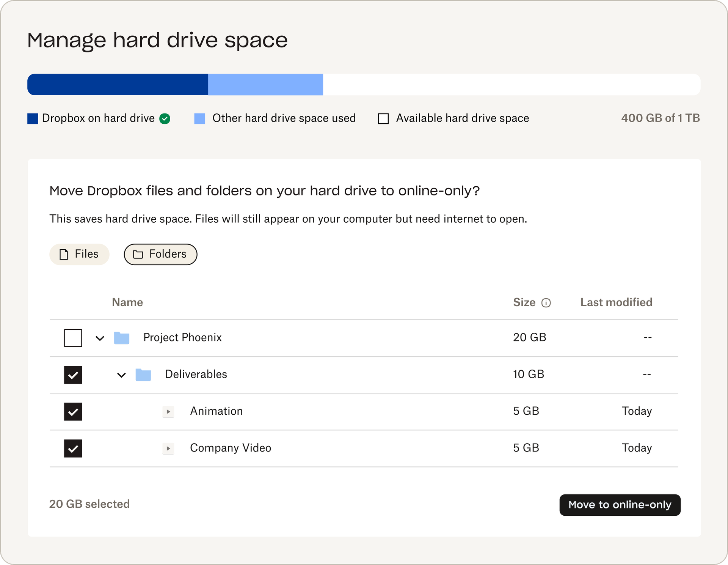Click the storage usage progress bar
Image resolution: width=728 pixels, height=565 pixels.
[x=364, y=84]
